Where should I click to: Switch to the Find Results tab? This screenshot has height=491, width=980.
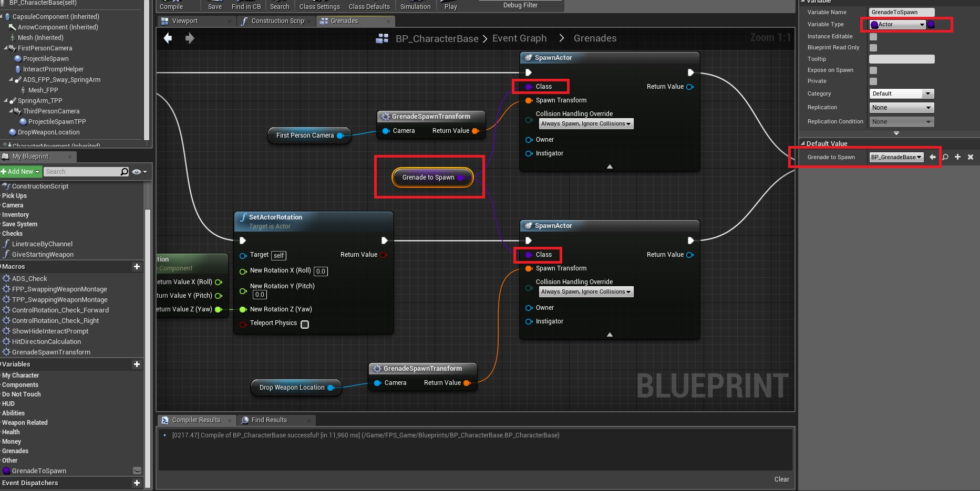[269, 420]
